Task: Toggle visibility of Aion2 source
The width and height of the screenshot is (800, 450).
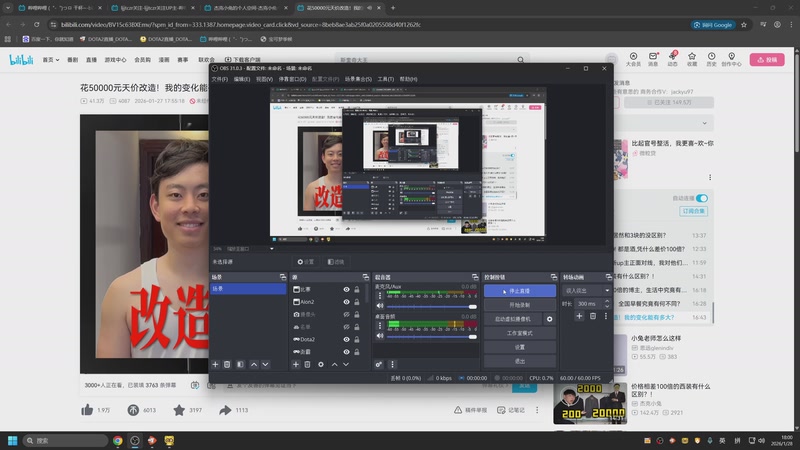Action: (346, 302)
